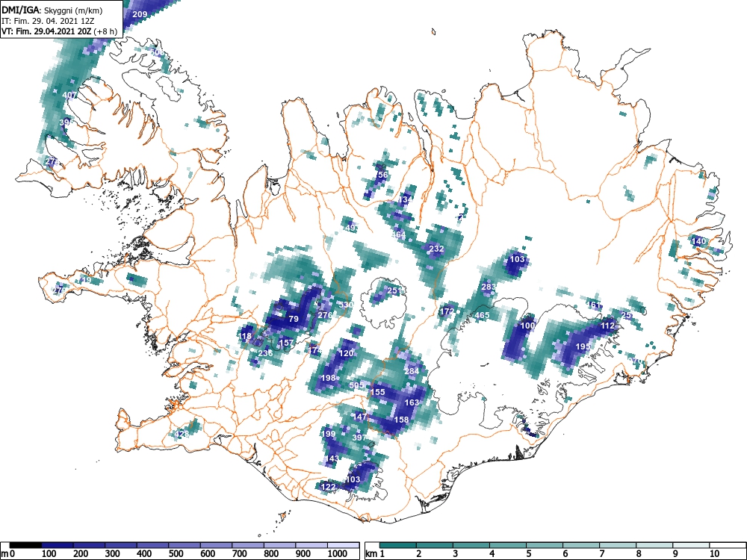Click the '505' visibility value on the map
Viewport: 747px width, 560px height.
click(357, 385)
